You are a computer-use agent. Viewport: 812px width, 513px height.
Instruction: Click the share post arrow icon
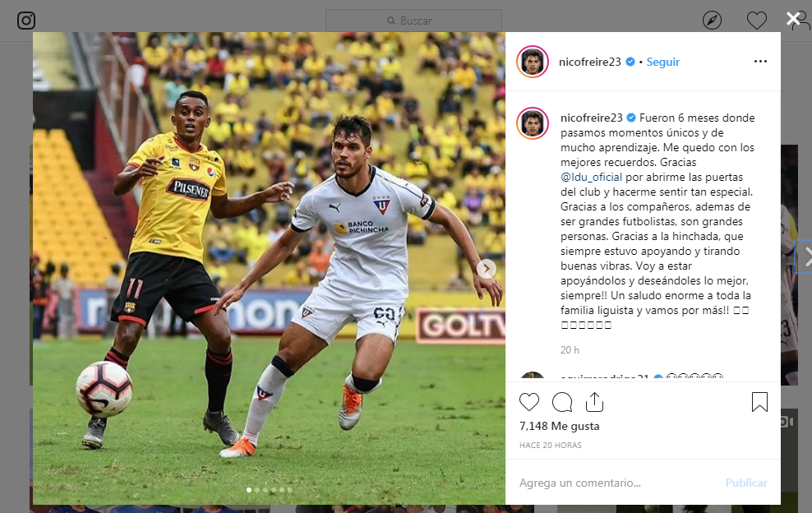pos(594,401)
